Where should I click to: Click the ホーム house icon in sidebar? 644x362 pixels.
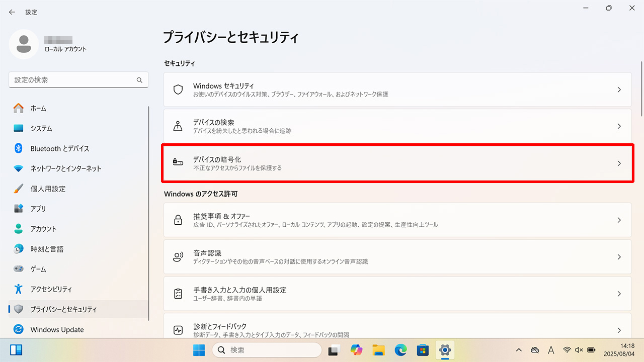pos(19,108)
